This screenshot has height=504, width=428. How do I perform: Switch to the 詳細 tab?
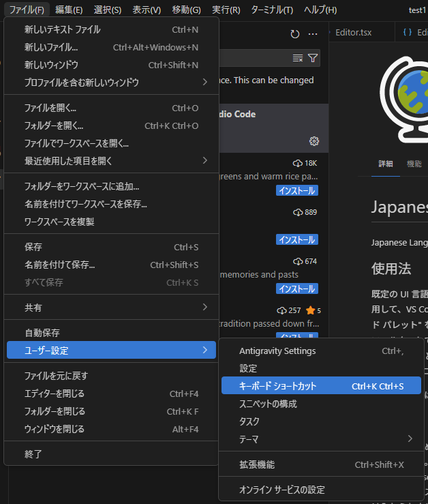(x=386, y=164)
